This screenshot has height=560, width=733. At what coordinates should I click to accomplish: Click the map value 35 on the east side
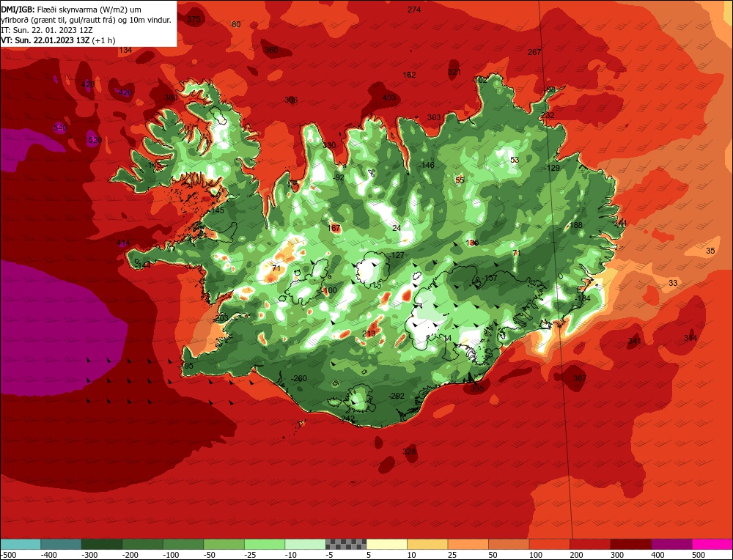click(x=710, y=251)
